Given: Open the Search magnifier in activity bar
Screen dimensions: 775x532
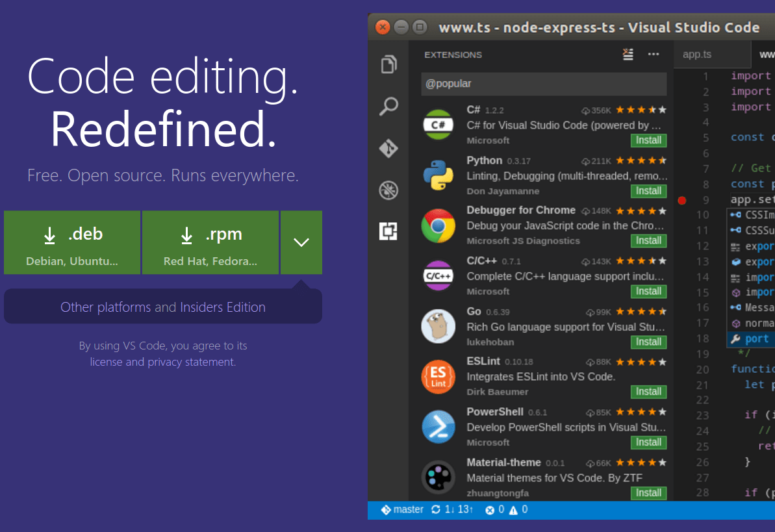Looking at the screenshot, I should pyautogui.click(x=388, y=106).
